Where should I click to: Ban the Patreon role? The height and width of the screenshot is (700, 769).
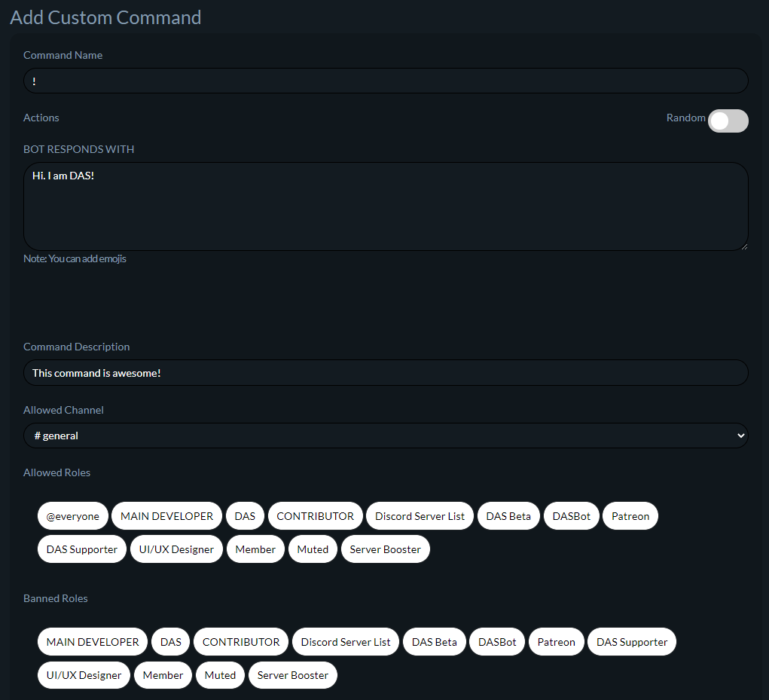pyautogui.click(x=556, y=642)
